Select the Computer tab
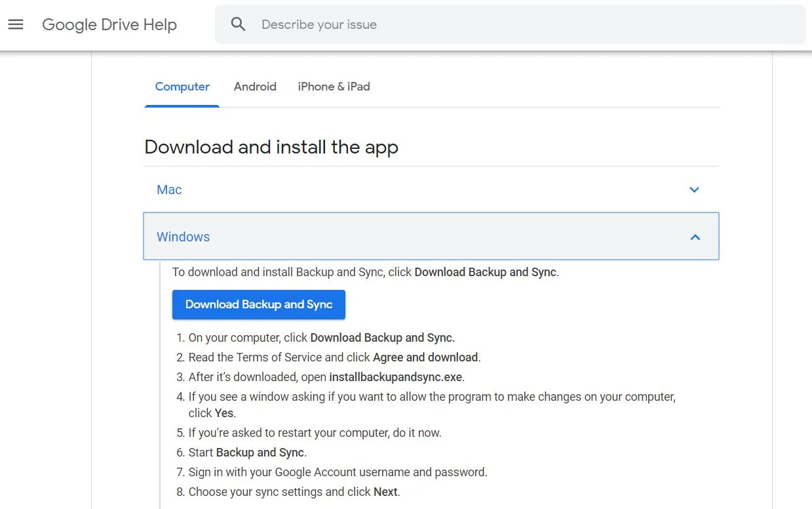 (x=182, y=87)
